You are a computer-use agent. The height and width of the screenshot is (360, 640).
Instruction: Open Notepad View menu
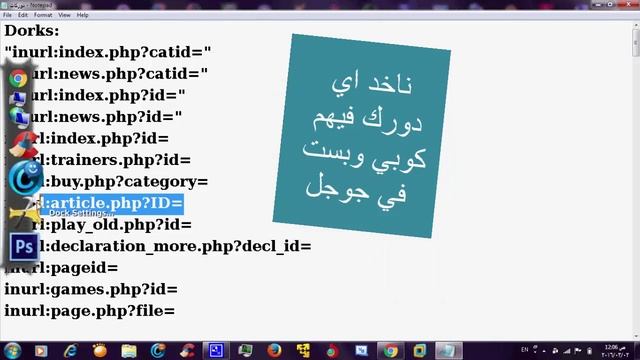coord(64,15)
